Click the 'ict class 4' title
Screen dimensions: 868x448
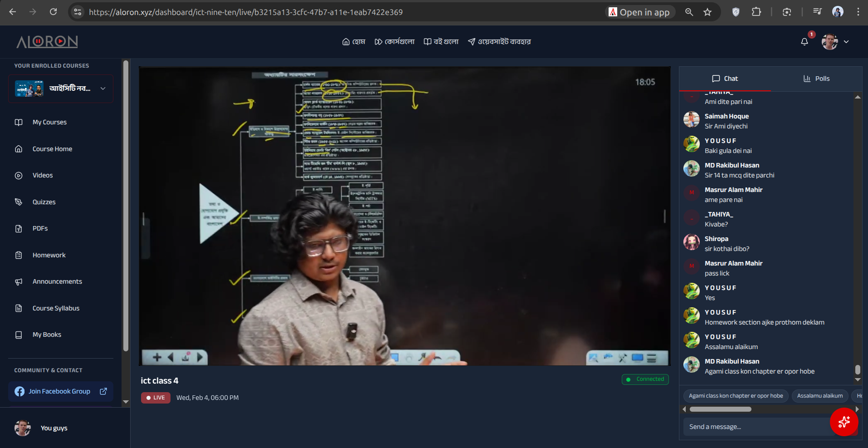pos(160,381)
